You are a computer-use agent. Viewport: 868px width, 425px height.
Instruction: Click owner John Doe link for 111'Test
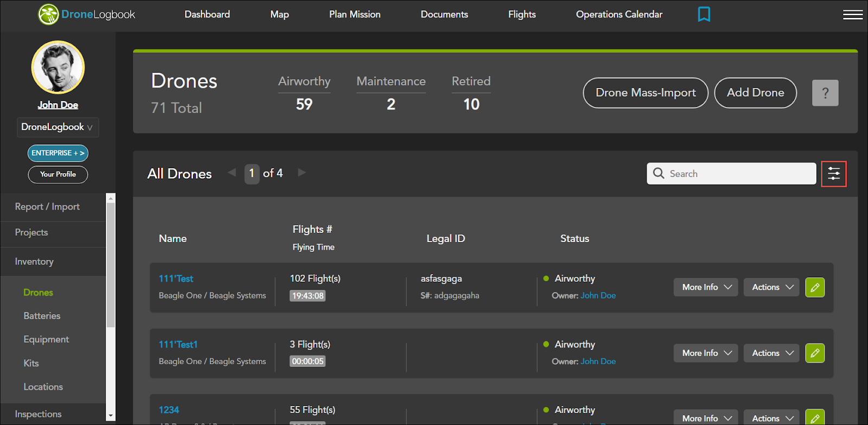click(x=598, y=295)
